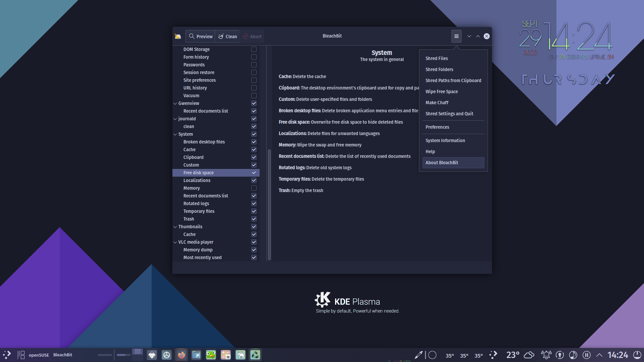Image resolution: width=644 pixels, height=362 pixels.
Task: Click the options list vertical scrollbar
Action: pos(269,205)
